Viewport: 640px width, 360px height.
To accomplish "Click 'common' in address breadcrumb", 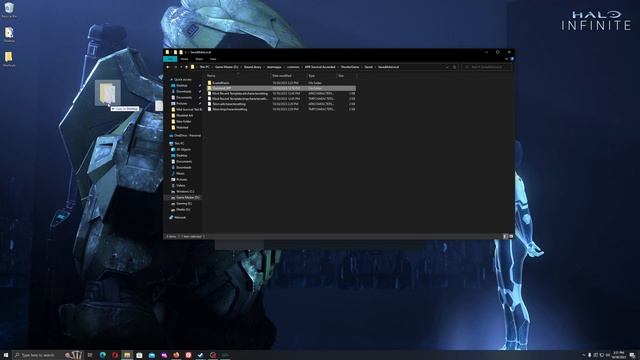I will pyautogui.click(x=293, y=67).
